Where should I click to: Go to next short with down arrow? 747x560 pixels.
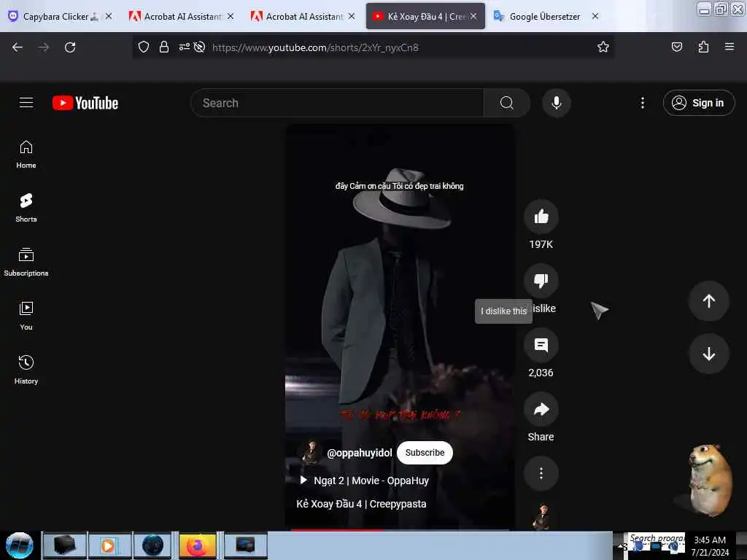[x=708, y=354]
